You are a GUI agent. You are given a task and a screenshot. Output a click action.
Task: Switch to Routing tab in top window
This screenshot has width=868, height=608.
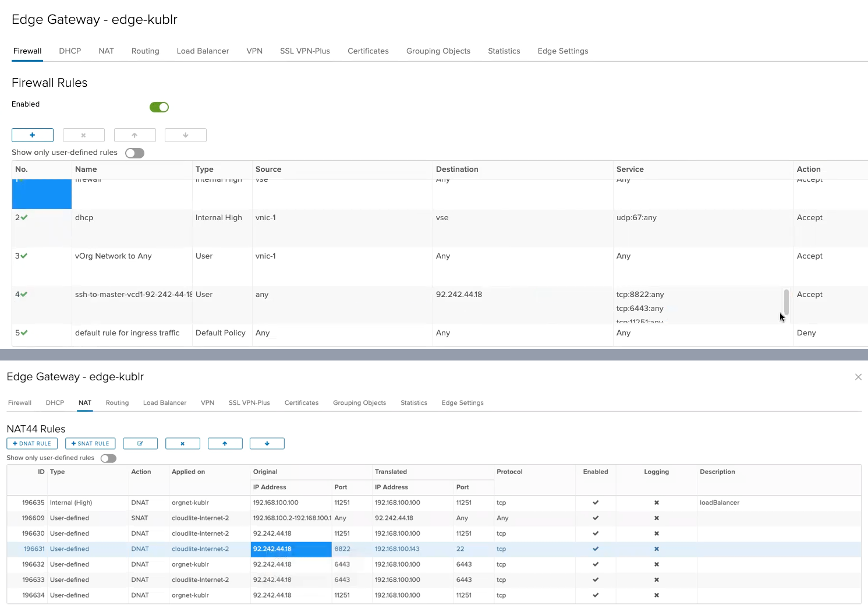(x=146, y=51)
